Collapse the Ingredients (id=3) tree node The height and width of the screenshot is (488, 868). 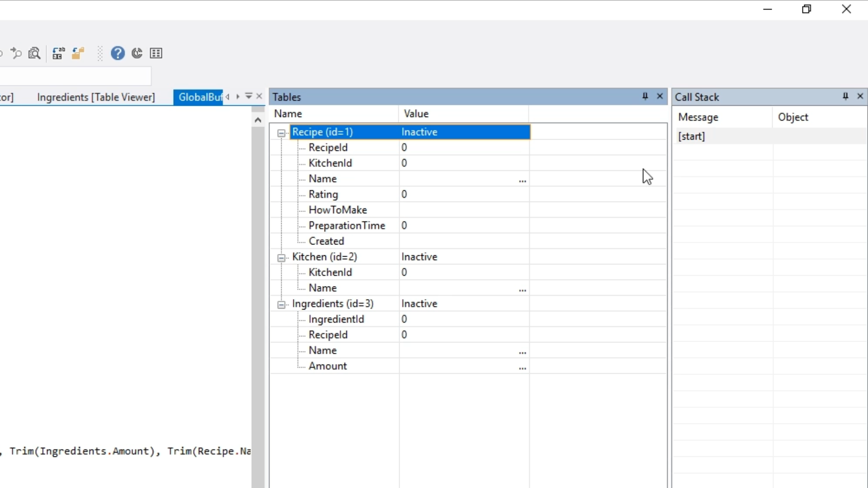coord(281,305)
